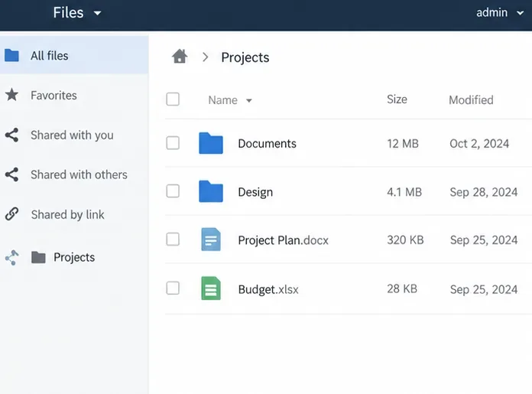
Task: Click the 12 MB size value
Action: [x=403, y=143]
